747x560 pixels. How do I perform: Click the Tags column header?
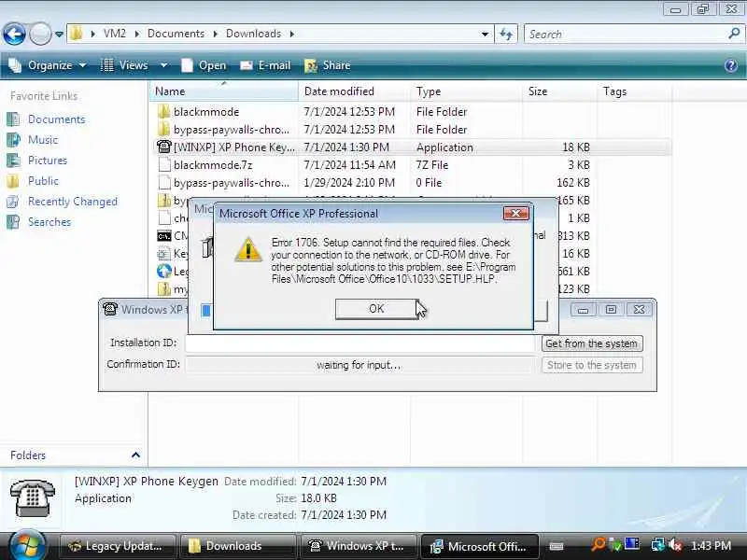pos(634,91)
